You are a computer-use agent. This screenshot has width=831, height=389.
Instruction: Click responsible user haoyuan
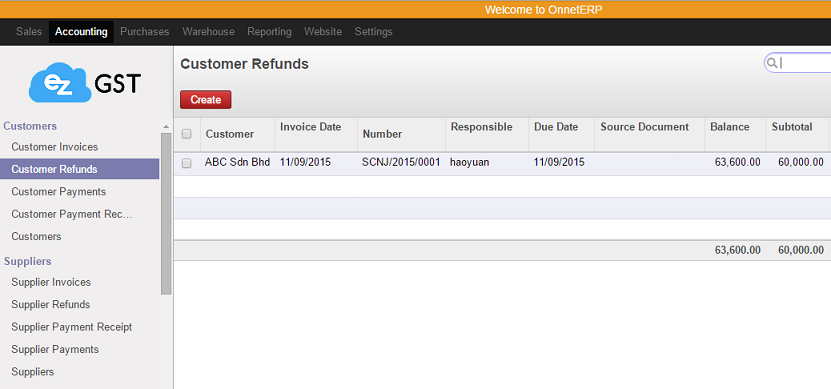470,163
